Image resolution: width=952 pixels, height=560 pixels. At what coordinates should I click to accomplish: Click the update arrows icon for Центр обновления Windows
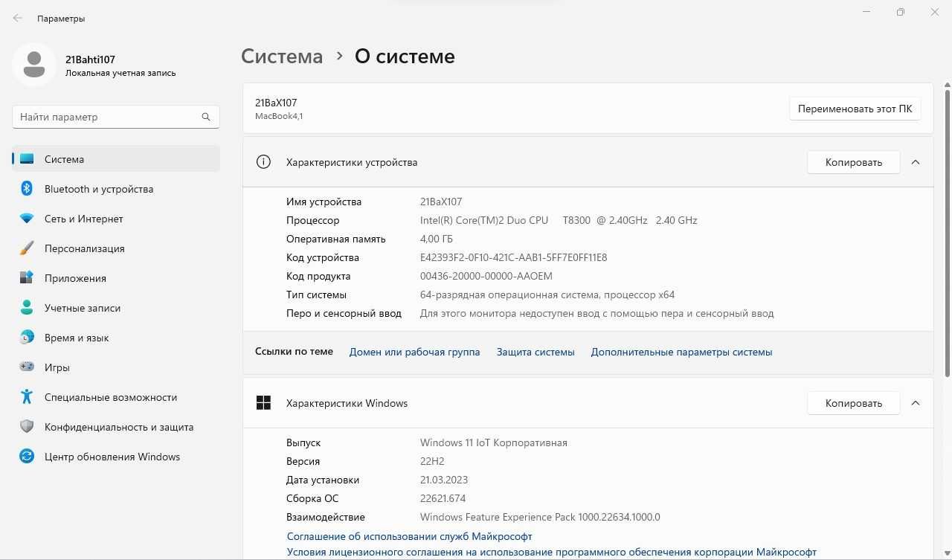pyautogui.click(x=27, y=457)
